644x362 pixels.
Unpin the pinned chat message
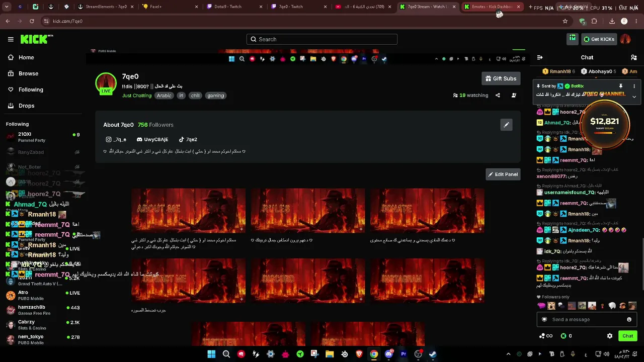click(621, 86)
